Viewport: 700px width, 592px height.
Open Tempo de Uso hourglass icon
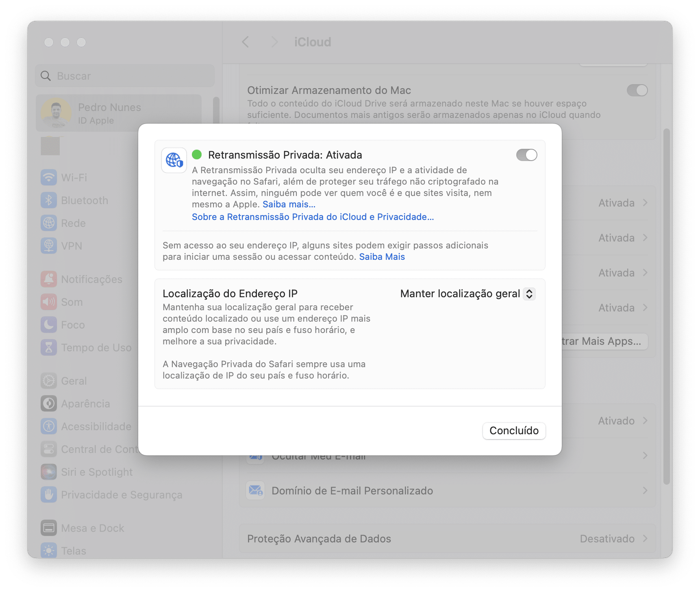[49, 347]
